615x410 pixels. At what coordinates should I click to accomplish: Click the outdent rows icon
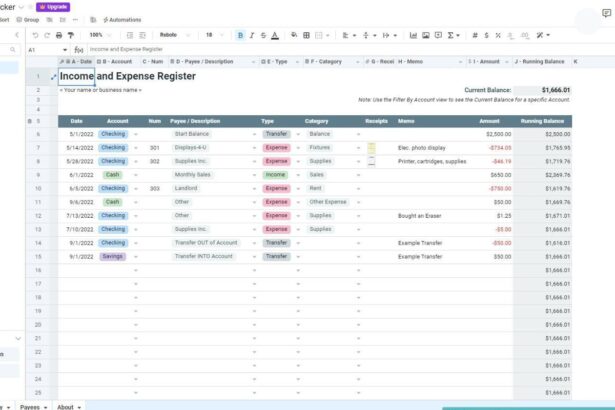tap(130, 35)
